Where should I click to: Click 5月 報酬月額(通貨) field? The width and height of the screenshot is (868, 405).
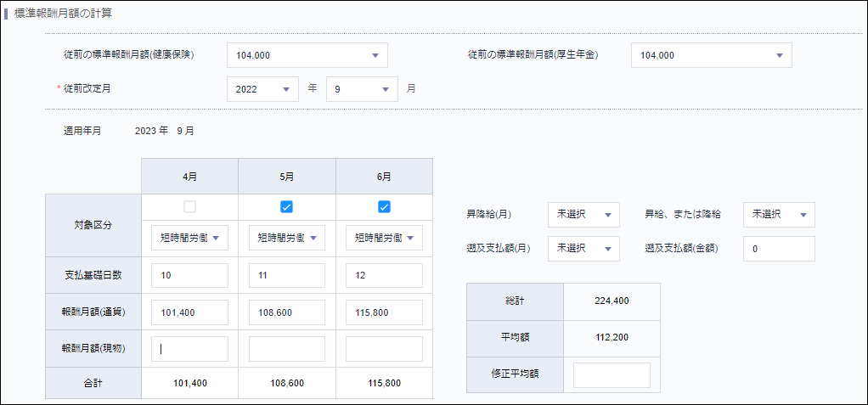(287, 312)
